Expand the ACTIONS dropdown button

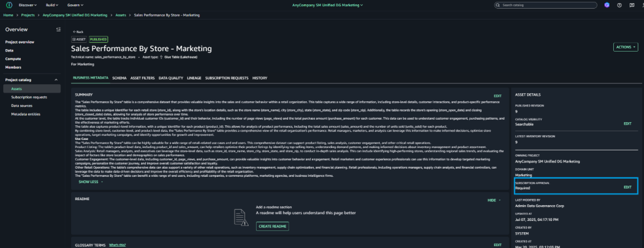tap(626, 47)
